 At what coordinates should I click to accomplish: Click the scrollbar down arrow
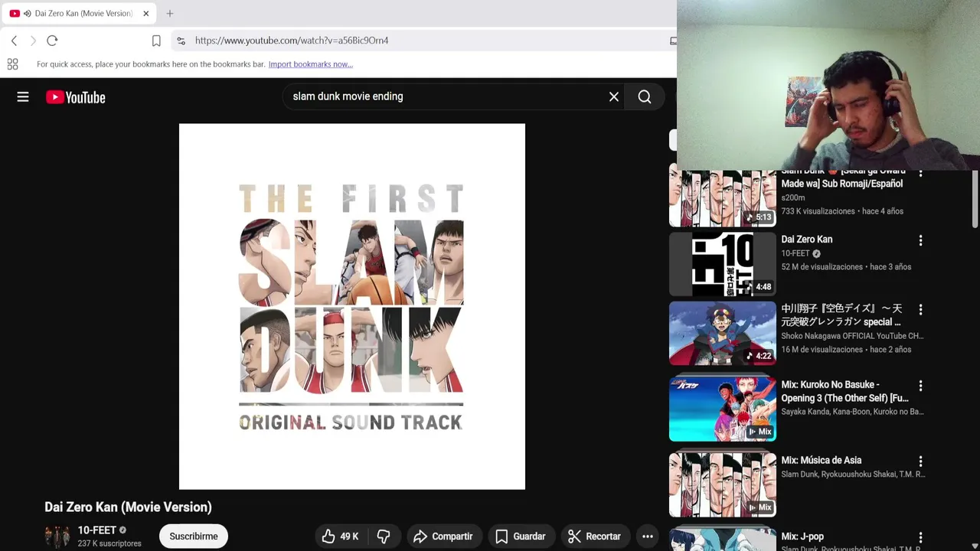[975, 546]
